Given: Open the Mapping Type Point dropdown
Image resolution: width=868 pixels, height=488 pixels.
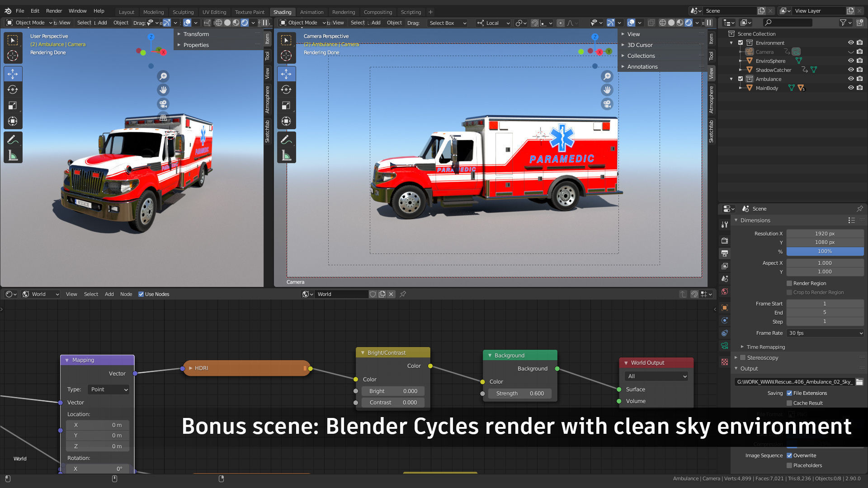Looking at the screenshot, I should 108,389.
